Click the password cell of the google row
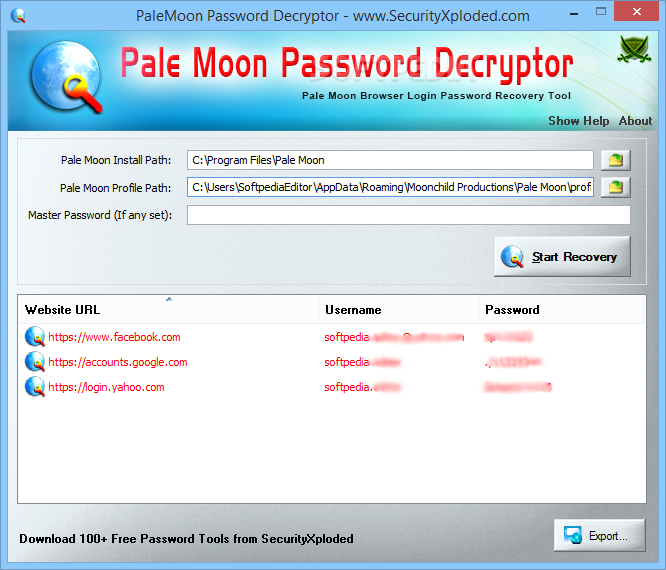 [x=513, y=362]
